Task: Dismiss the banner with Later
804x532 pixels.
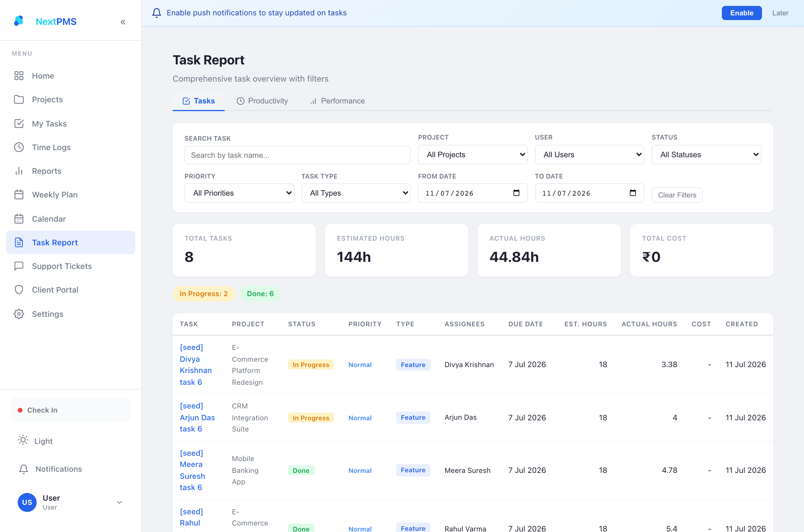Action: (780, 13)
